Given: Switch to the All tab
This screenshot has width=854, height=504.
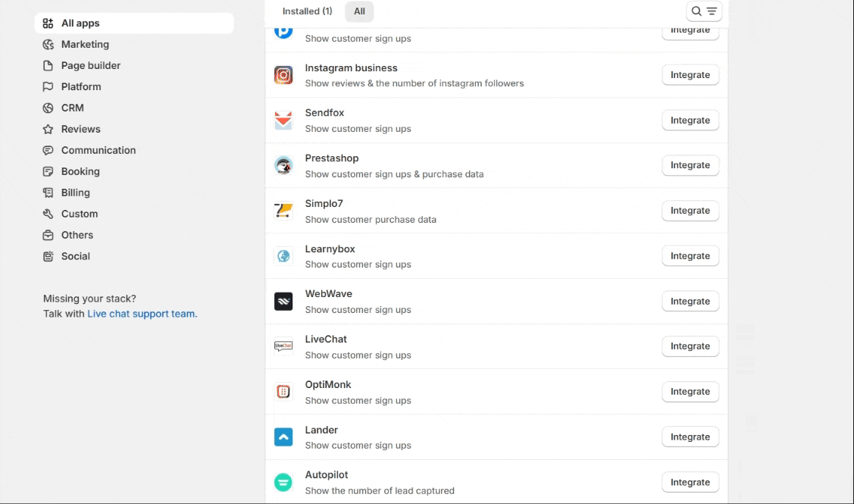Looking at the screenshot, I should tap(359, 11).
